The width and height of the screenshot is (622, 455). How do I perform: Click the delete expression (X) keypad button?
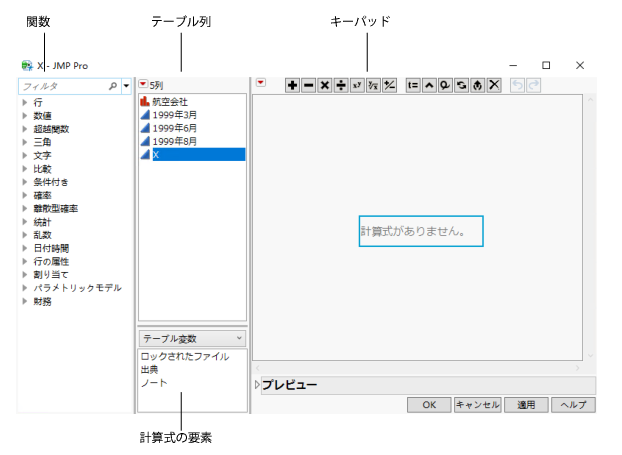(493, 86)
